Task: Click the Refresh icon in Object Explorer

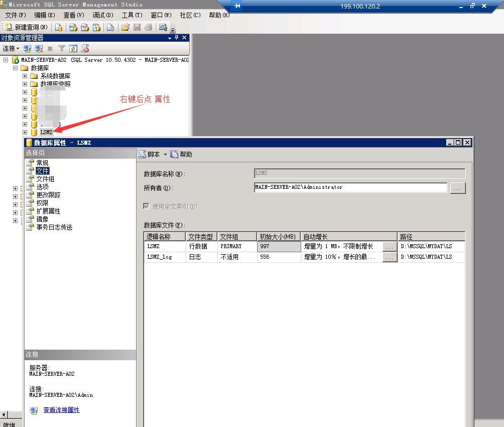Action: click(x=73, y=49)
